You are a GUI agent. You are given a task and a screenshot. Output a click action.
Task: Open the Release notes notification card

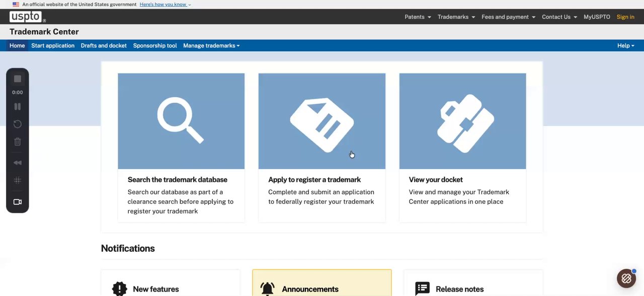click(473, 283)
